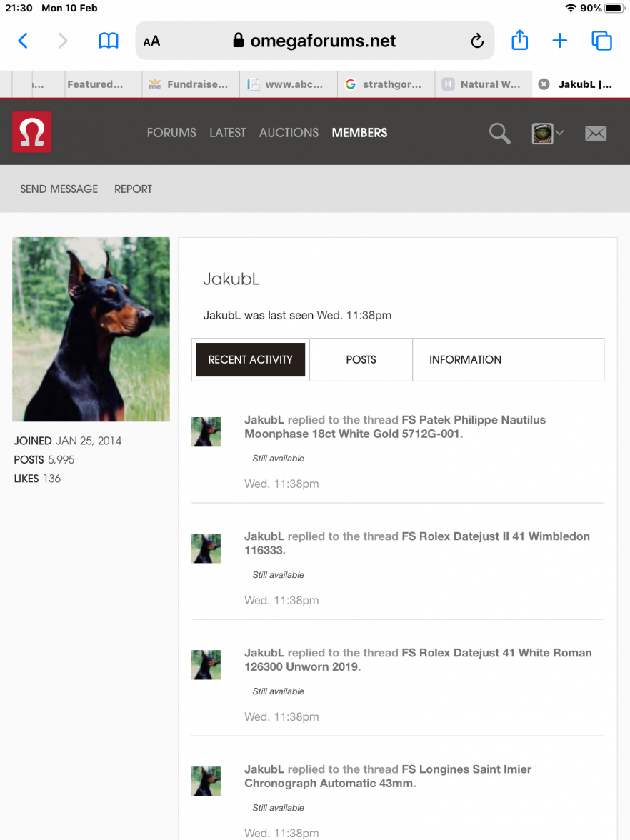Screen dimensions: 630x840
Task: Open Rolex Datejust 41 White Roman thread
Action: coord(418,659)
